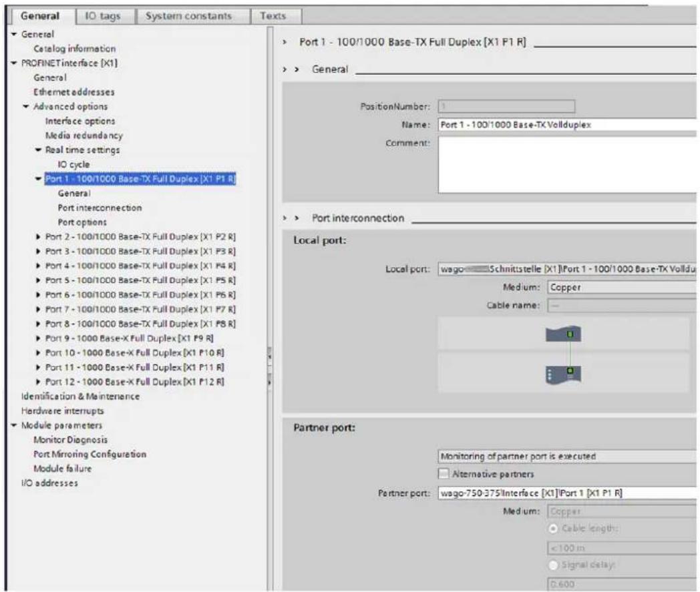
Task: Collapse the top-level General tree node
Action: [x=14, y=34]
